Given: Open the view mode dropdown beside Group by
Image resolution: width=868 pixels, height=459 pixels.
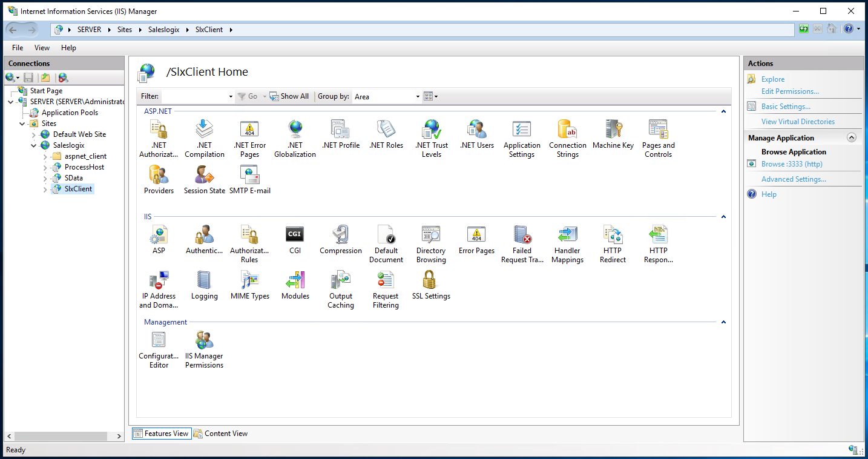Looking at the screenshot, I should pyautogui.click(x=430, y=96).
